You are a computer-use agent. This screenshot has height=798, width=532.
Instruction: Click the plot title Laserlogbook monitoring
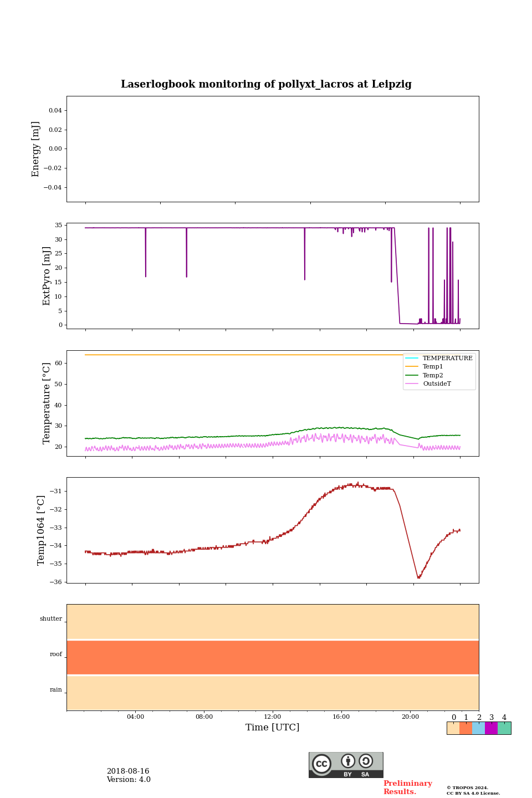(x=266, y=84)
